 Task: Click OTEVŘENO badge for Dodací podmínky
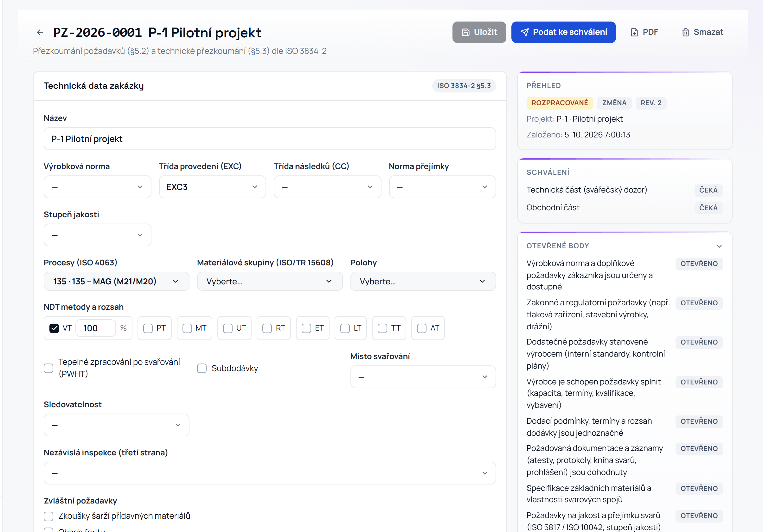click(699, 421)
